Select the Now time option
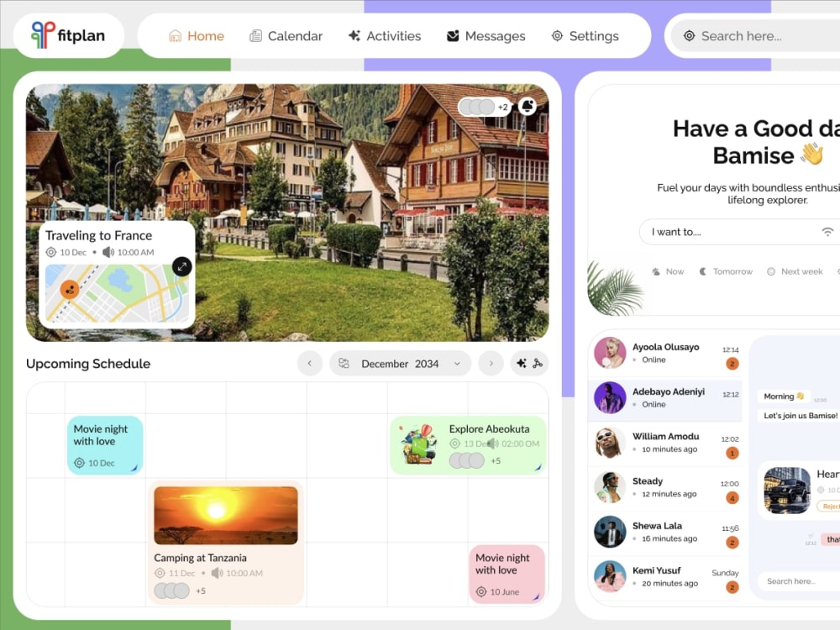Image resolution: width=840 pixels, height=630 pixels. click(668, 271)
